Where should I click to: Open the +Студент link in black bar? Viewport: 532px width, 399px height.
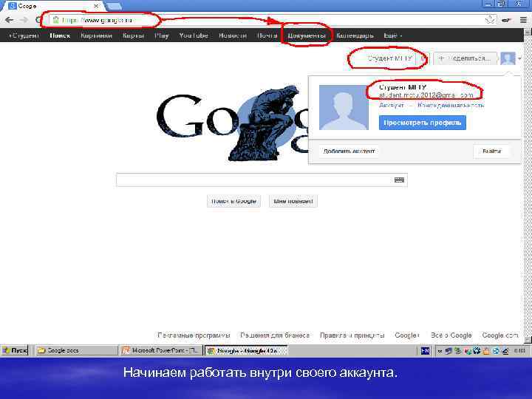coord(24,35)
